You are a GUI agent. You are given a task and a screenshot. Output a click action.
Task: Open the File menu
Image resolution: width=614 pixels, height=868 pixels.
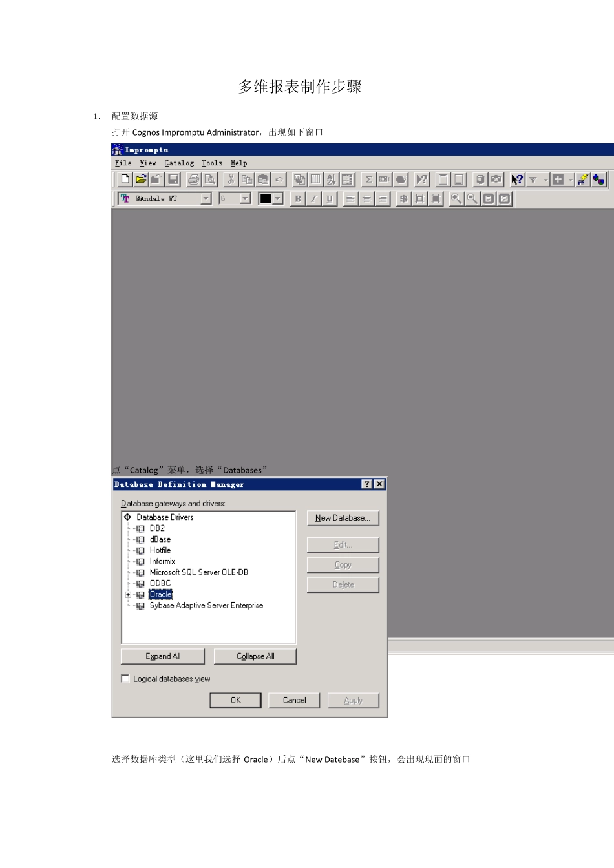tap(123, 163)
